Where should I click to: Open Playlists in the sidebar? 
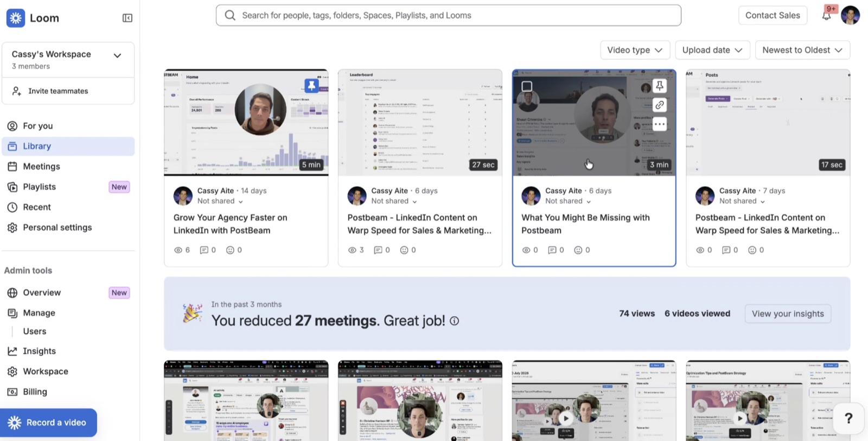point(68,187)
